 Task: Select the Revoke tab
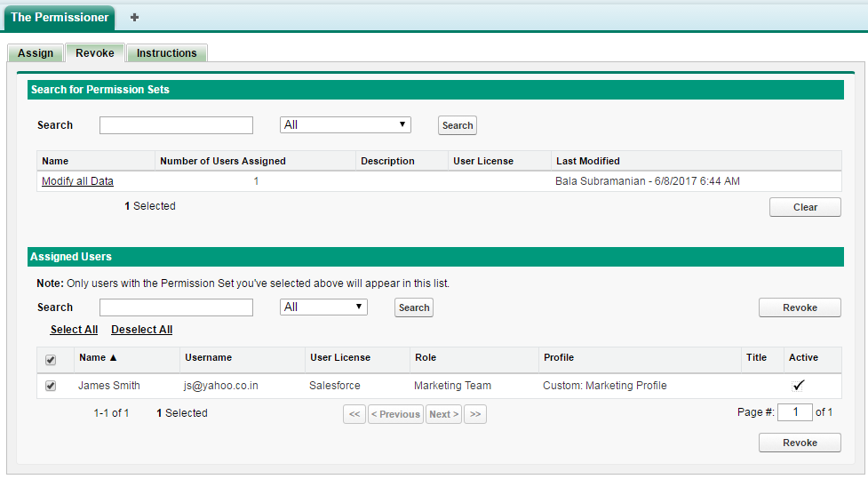point(95,53)
